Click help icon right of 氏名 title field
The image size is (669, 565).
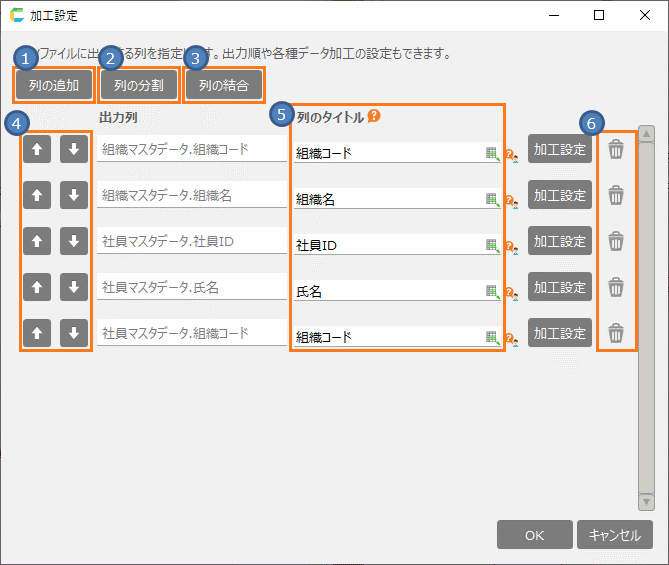(509, 293)
